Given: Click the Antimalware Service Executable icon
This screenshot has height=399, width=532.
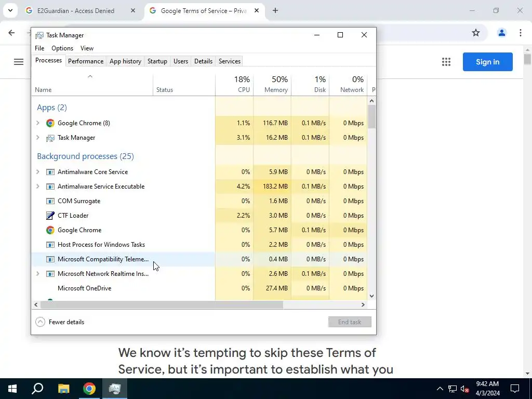Looking at the screenshot, I should click(x=50, y=187).
